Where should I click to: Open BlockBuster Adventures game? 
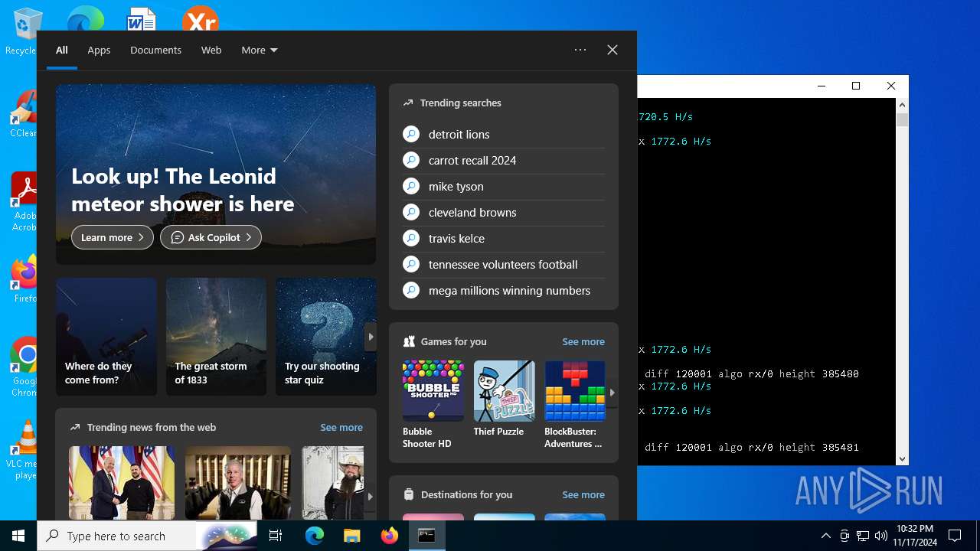[575, 405]
